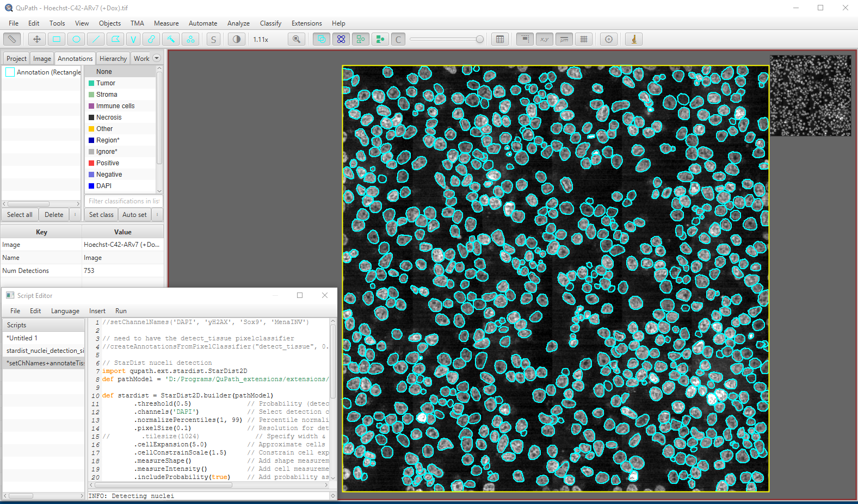
Task: Toggle show annotations overlay
Action: pyautogui.click(x=322, y=39)
